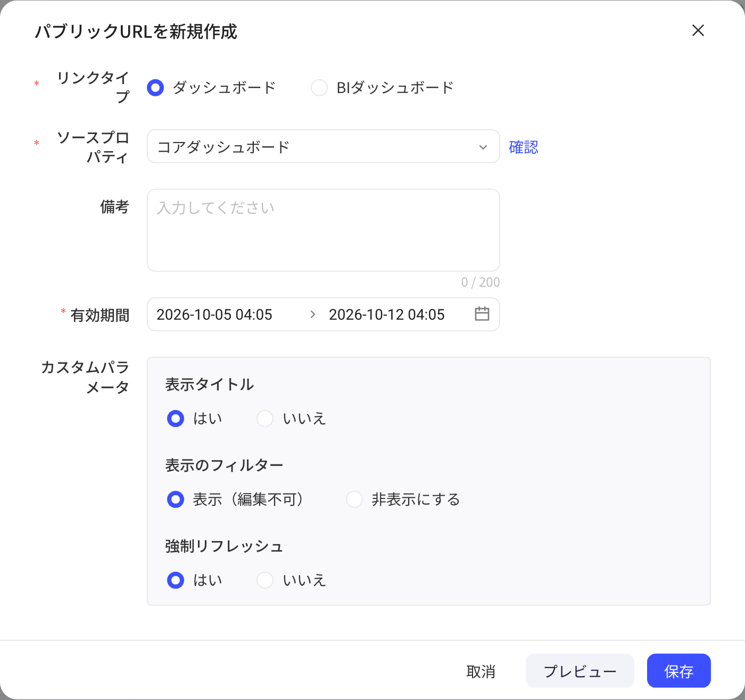Choose はい under 表示タイトル
Image resolution: width=745 pixels, height=700 pixels.
click(x=176, y=419)
